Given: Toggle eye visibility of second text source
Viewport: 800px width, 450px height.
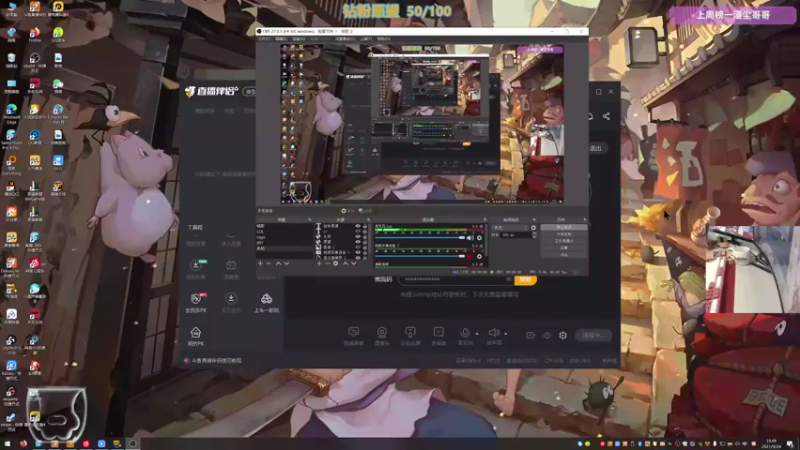Looking at the screenshot, I should tap(358, 232).
